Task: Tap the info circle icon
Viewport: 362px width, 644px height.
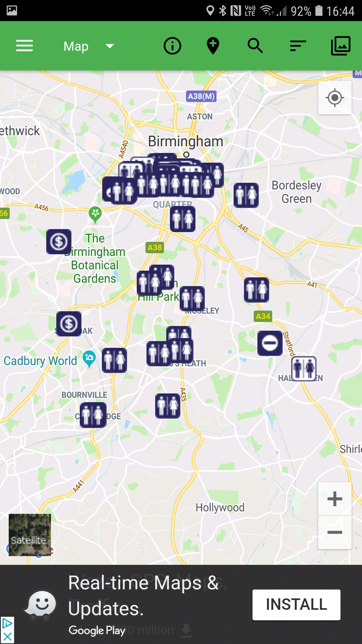Action: (172, 46)
